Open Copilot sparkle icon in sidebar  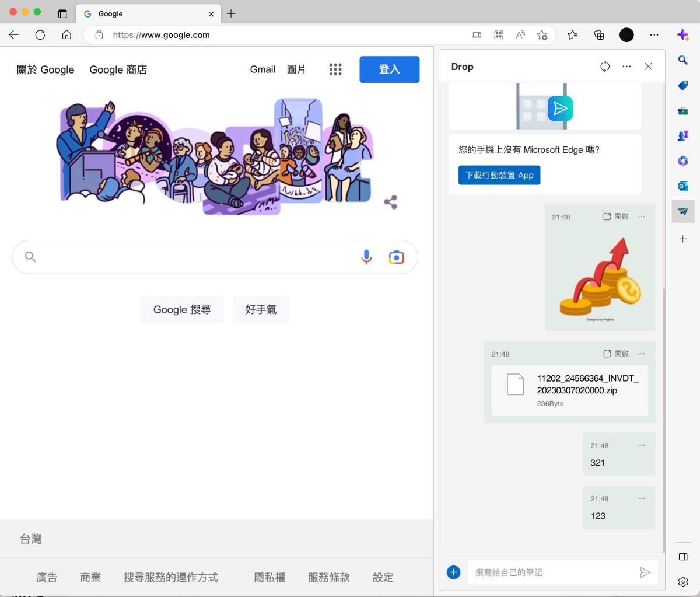[x=683, y=35]
